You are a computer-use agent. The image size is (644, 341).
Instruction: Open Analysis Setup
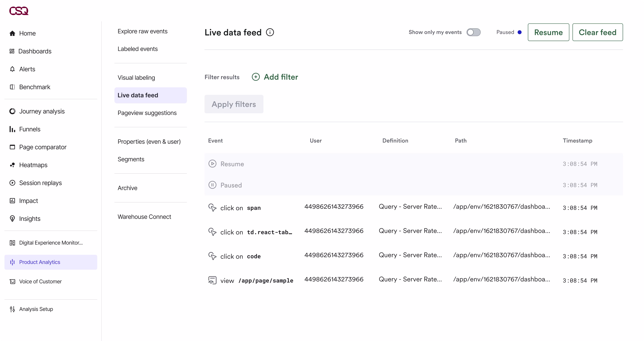[x=36, y=309]
